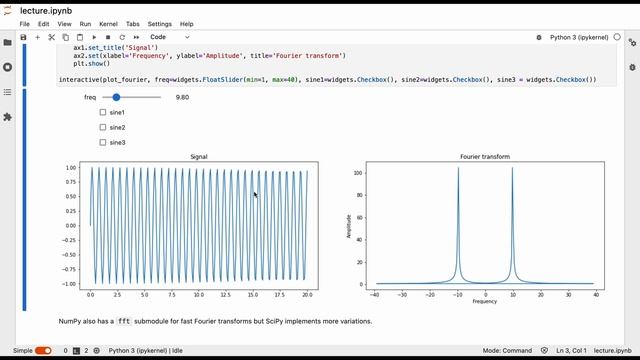Click the freq slider handle
This screenshot has height=360, width=640.
pyautogui.click(x=116, y=97)
